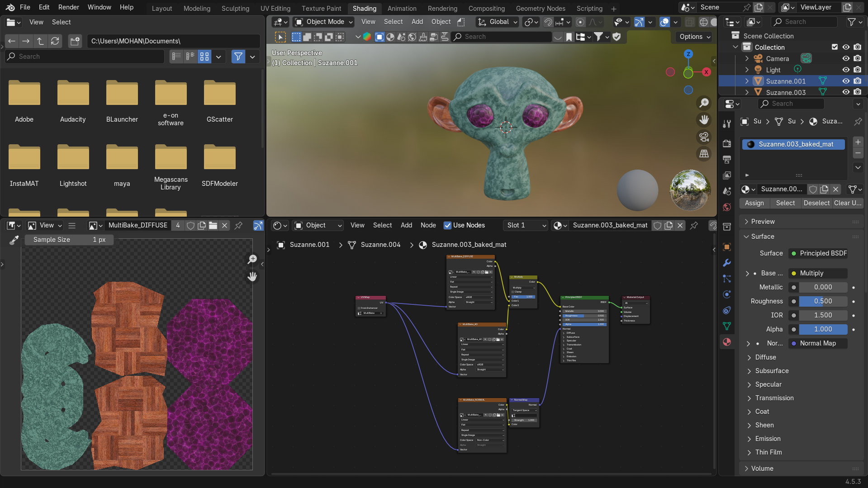The image size is (868, 488).
Task: Expand the Emission panel
Action: tap(768, 439)
